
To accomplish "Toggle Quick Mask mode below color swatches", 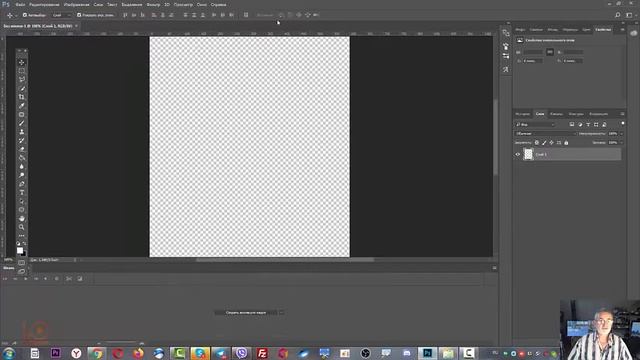I will (22, 262).
